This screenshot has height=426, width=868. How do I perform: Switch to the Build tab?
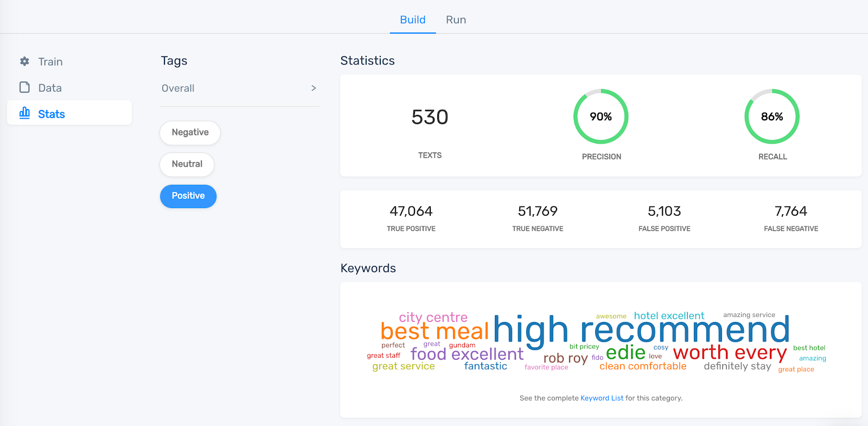click(x=413, y=20)
